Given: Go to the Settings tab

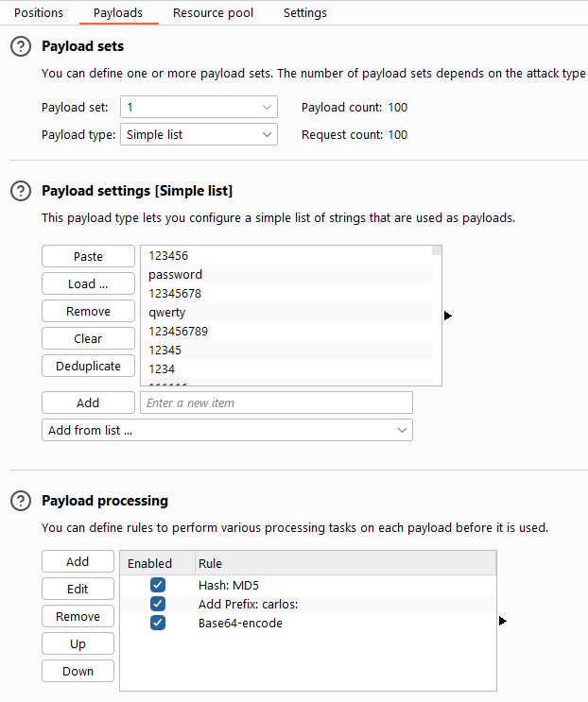Looking at the screenshot, I should [x=305, y=13].
